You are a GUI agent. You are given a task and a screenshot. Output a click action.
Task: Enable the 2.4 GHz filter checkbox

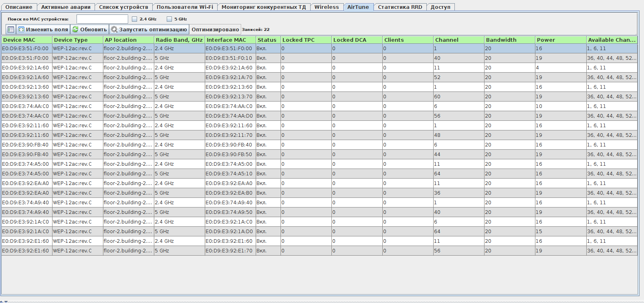[x=135, y=19]
